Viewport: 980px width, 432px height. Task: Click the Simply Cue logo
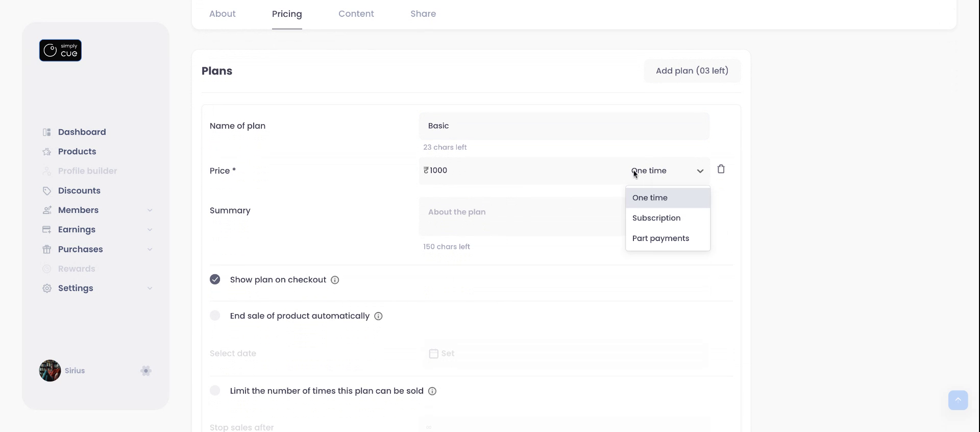point(60,51)
